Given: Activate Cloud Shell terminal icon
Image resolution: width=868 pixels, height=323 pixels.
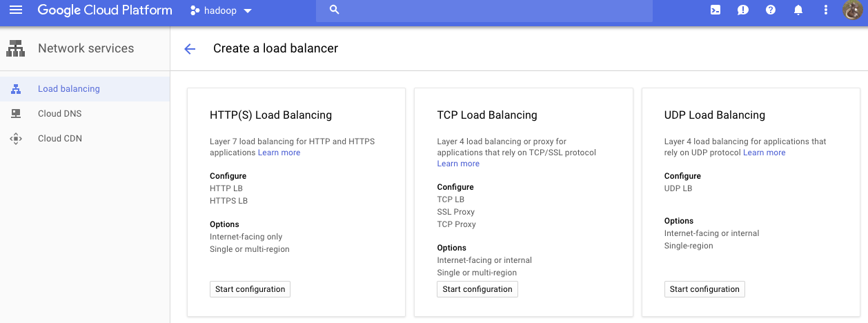Looking at the screenshot, I should [x=716, y=10].
